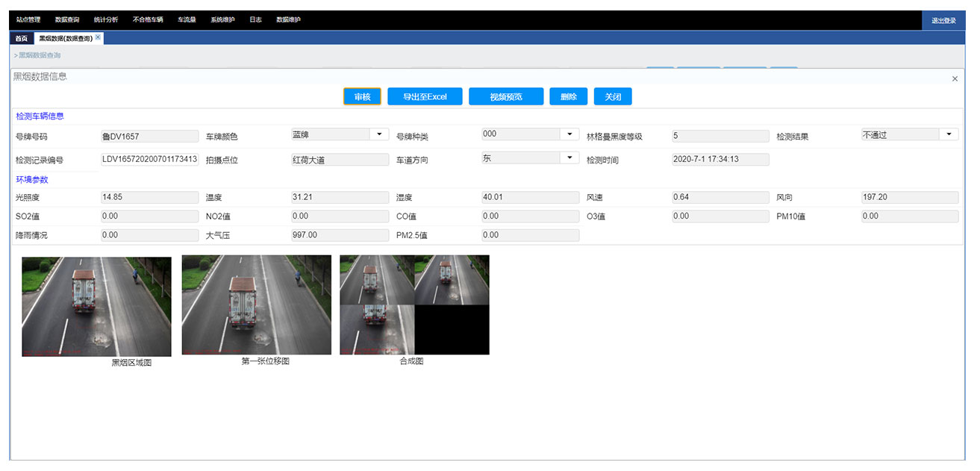This screenshot has height=471, width=980.
Task: Click the 检测时间 field showing 2020-7-1 17:34:13
Action: tap(720, 160)
